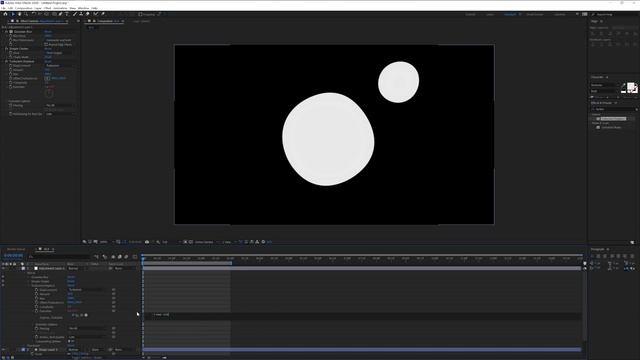The width and height of the screenshot is (640, 360).
Task: Select the Selection tool in toolbar
Action: tap(13, 14)
